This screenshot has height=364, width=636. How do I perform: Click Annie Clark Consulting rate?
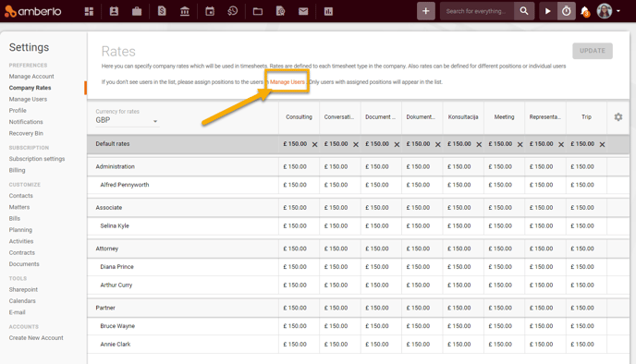(x=295, y=345)
